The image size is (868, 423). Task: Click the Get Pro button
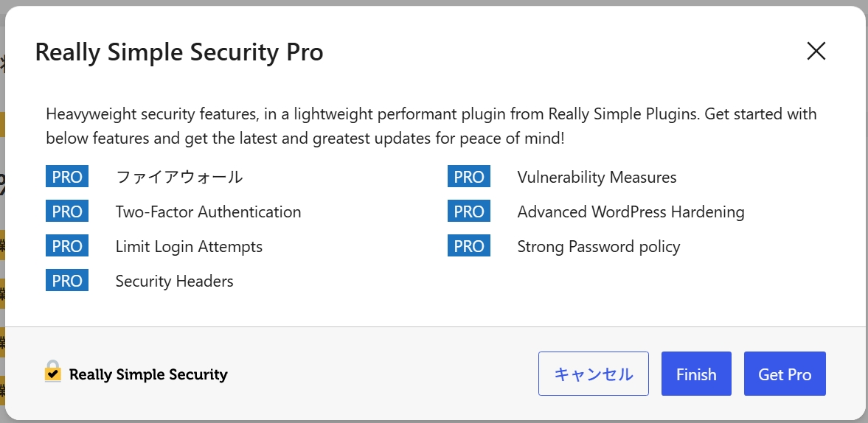(x=785, y=374)
